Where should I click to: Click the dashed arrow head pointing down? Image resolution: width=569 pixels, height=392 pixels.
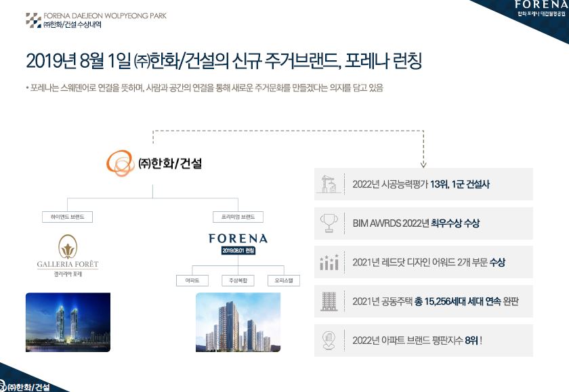point(423,165)
